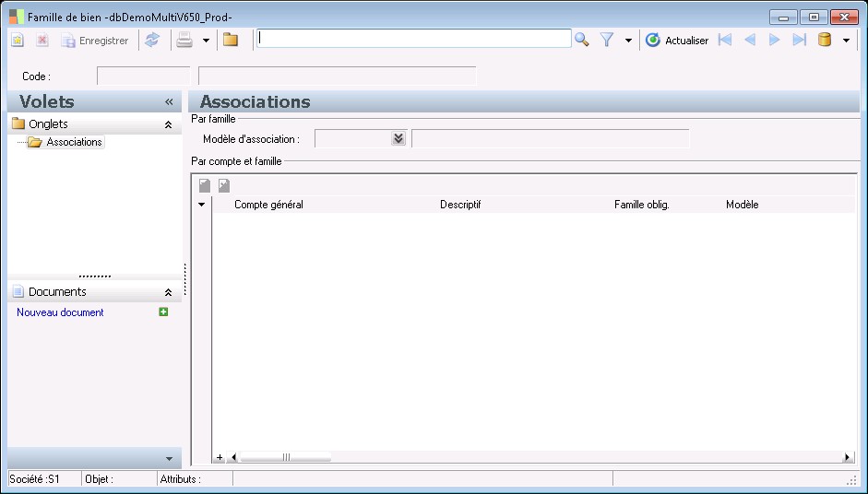Click the horizontal scrollbar left arrow
Image resolution: width=868 pixels, height=494 pixels.
pos(233,457)
